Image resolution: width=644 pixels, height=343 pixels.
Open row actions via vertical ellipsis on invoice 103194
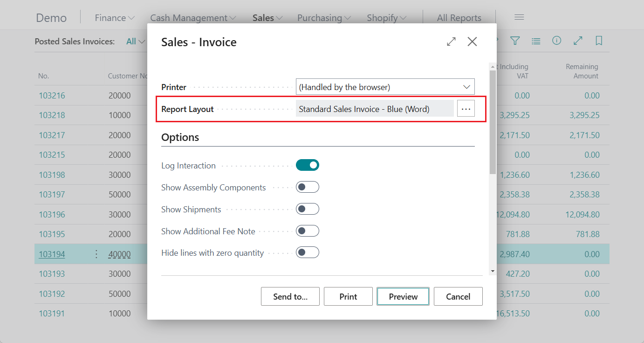point(96,254)
